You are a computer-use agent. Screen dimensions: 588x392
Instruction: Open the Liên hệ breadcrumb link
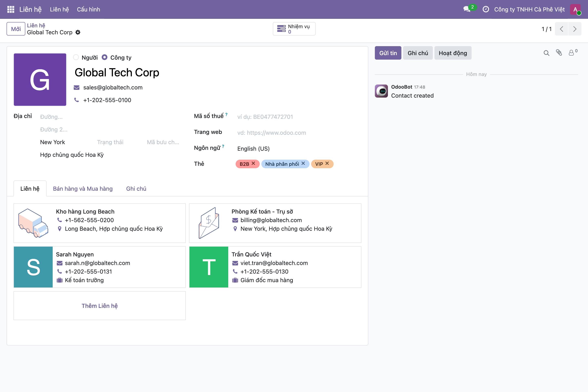[36, 25]
